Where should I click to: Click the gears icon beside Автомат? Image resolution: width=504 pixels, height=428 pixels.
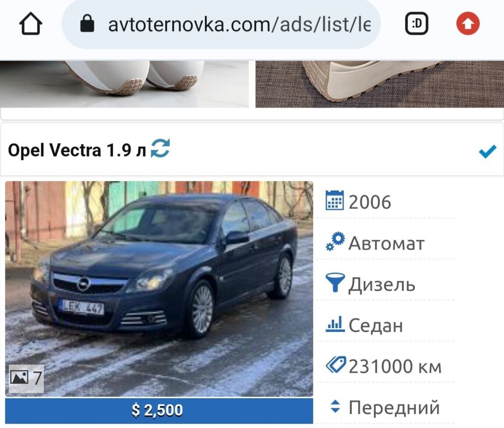(x=335, y=241)
